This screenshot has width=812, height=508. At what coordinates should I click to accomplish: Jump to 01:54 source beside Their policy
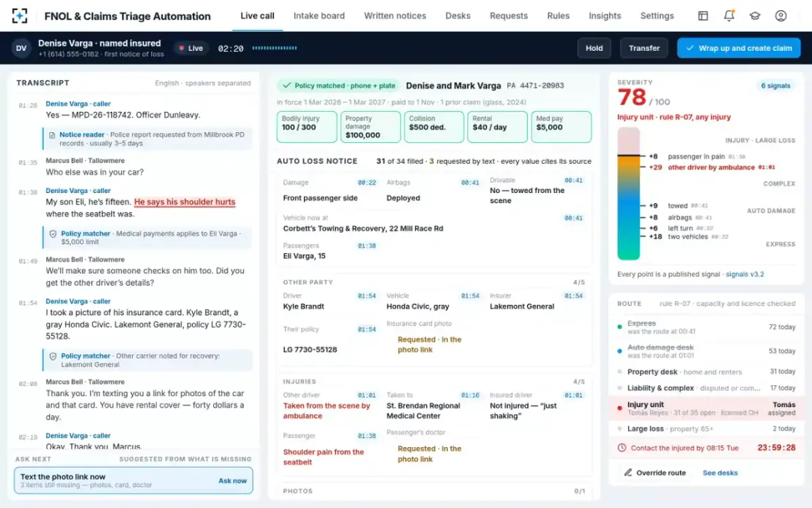pyautogui.click(x=367, y=330)
